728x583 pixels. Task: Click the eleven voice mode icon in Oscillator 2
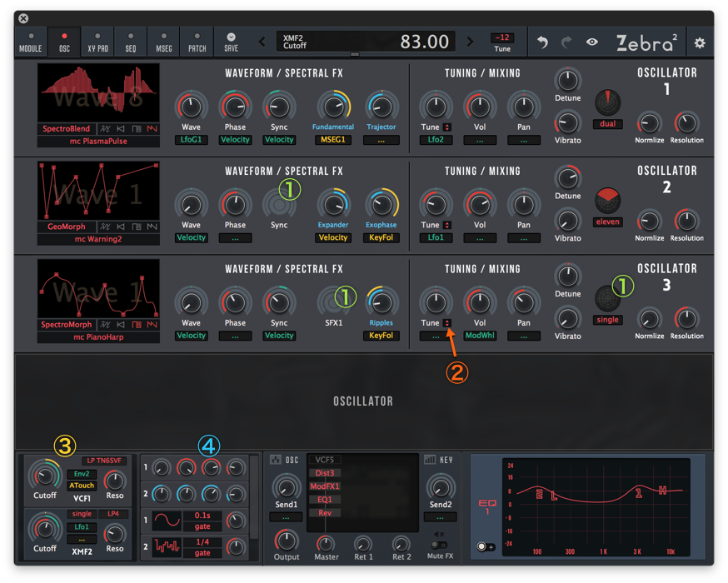607,201
